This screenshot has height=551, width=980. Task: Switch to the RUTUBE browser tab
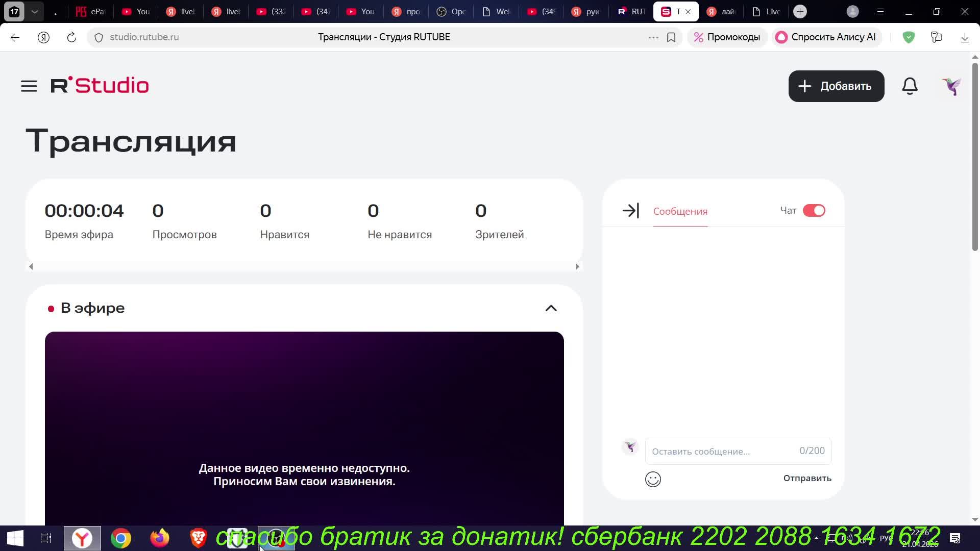click(631, 11)
